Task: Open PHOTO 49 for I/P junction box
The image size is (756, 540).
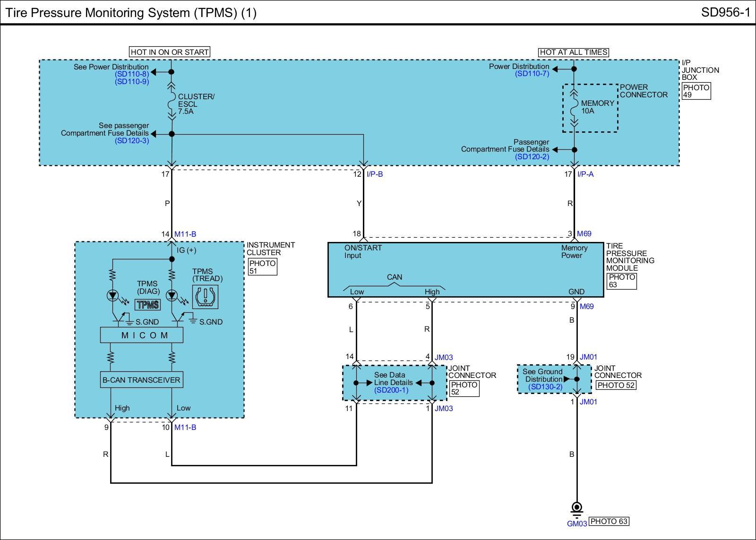Action: pyautogui.click(x=696, y=91)
